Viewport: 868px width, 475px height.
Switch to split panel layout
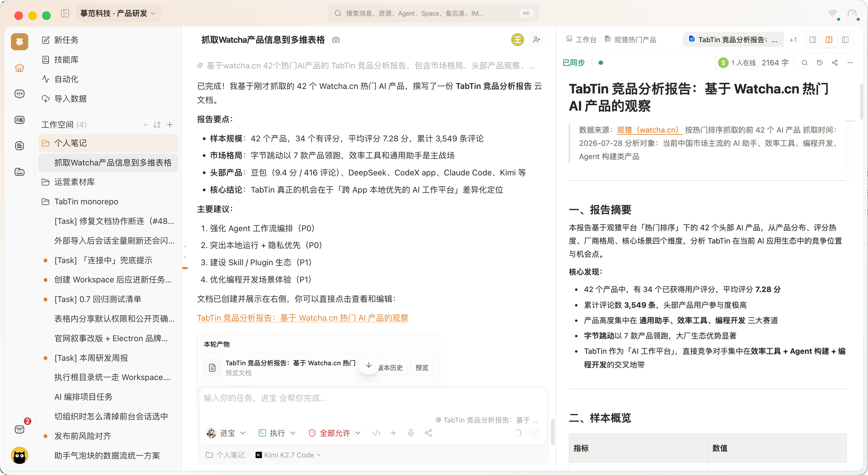pos(829,40)
